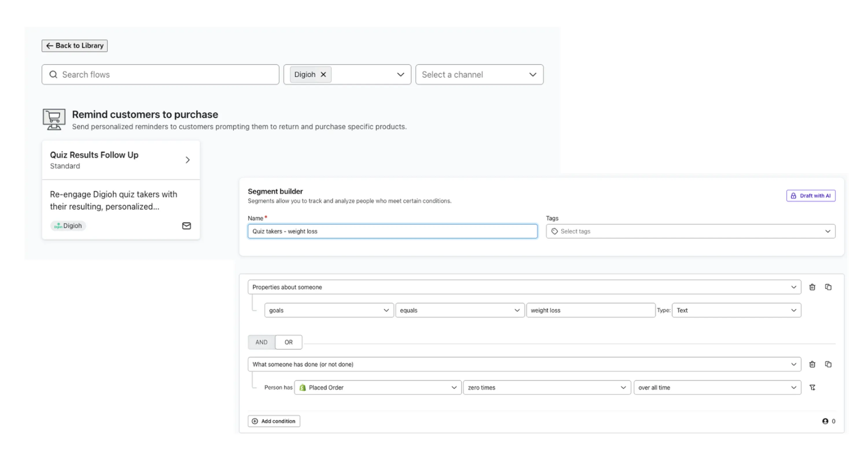Image resolution: width=868 pixels, height=463 pixels.
Task: Open the goals property dropdown
Action: (329, 310)
